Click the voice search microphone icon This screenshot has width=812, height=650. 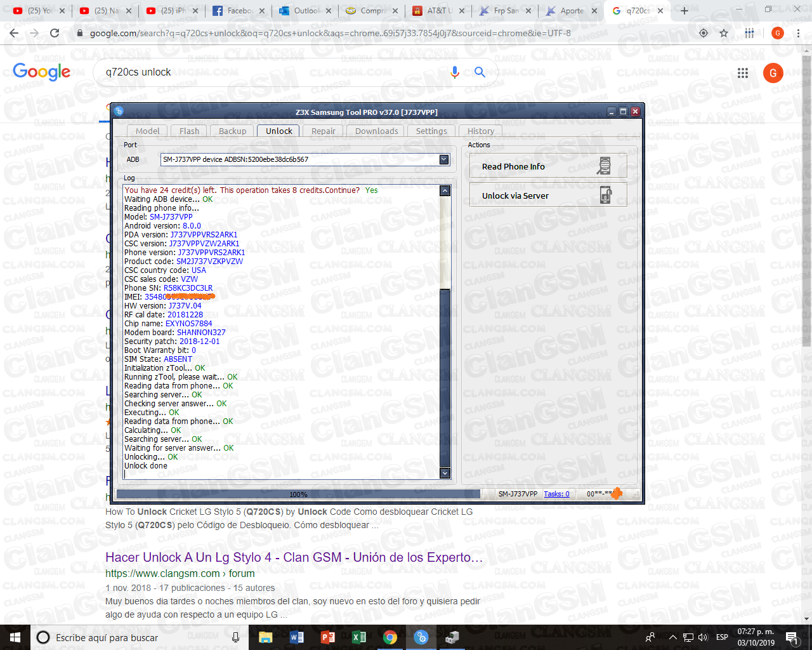454,72
